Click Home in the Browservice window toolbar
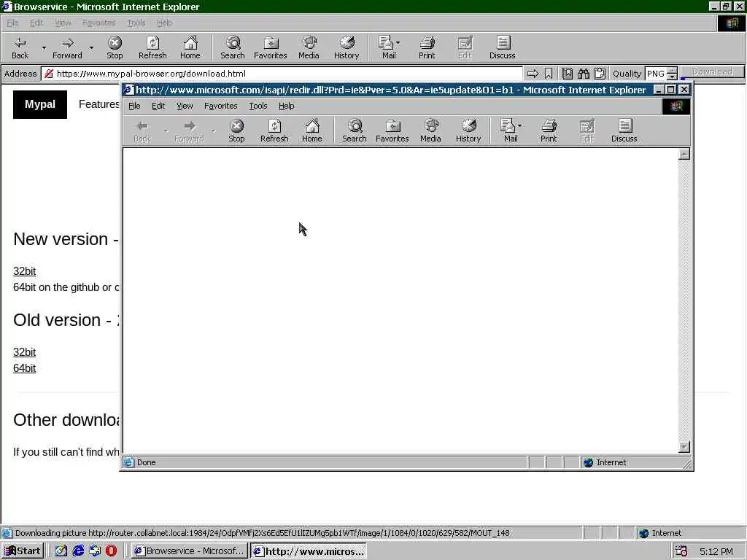The width and height of the screenshot is (747, 560). (190, 47)
